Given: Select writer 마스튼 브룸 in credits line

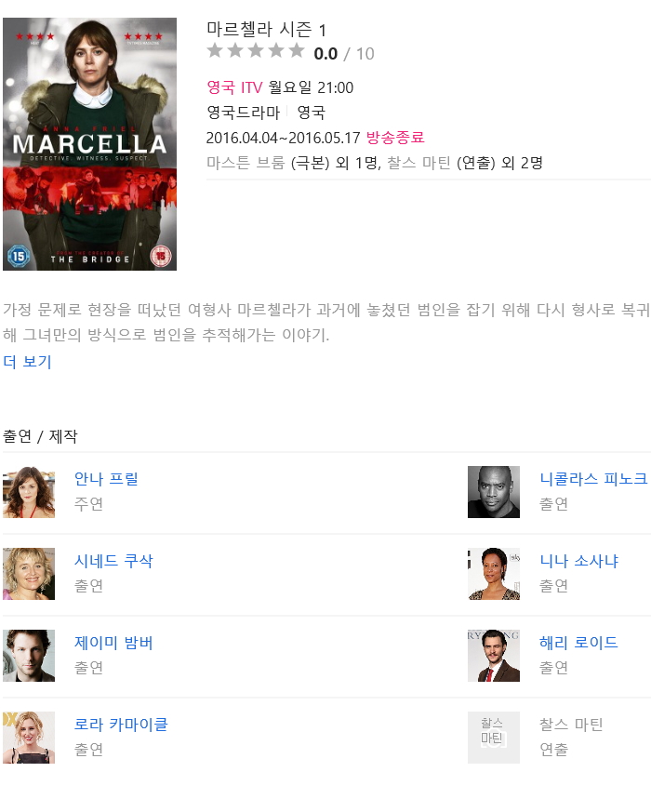Looking at the screenshot, I should (246, 163).
